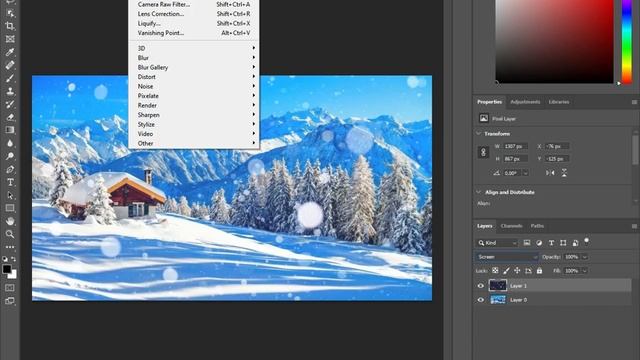Collapse the Transform section
The width and height of the screenshot is (640, 360).
(x=478, y=133)
